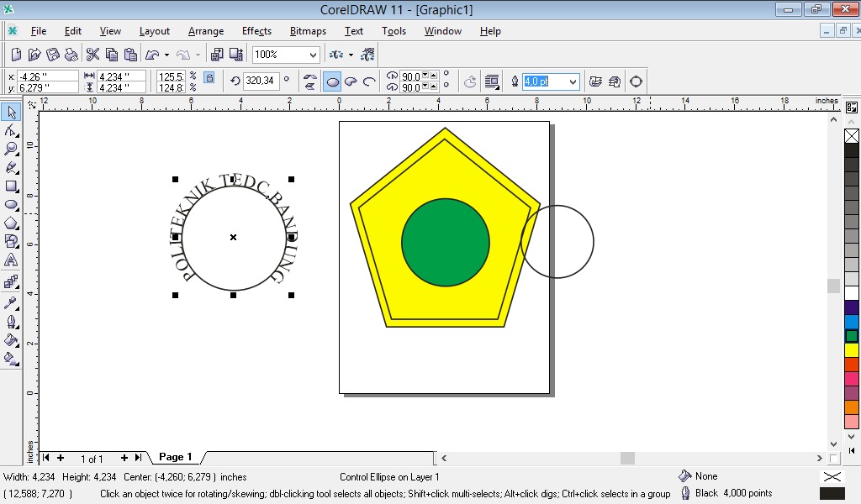Open the outline width dropdown
This screenshot has width=861, height=504.
point(574,81)
